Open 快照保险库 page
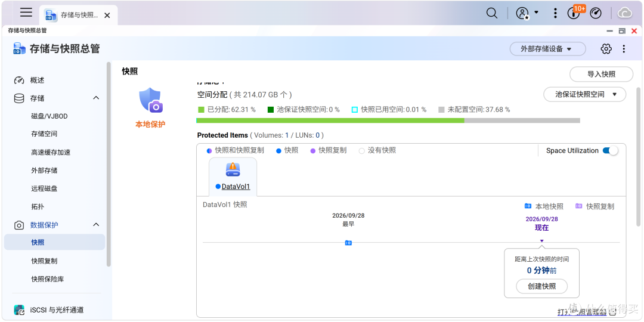 click(x=47, y=279)
